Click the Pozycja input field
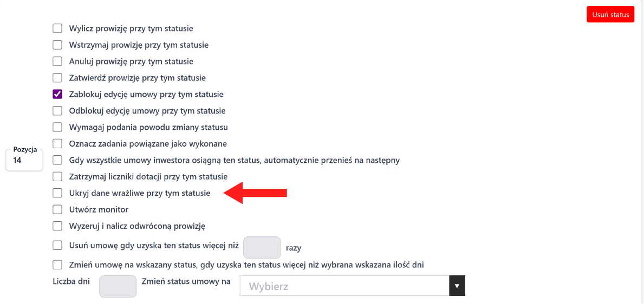The height and width of the screenshot is (304, 644). 24,160
